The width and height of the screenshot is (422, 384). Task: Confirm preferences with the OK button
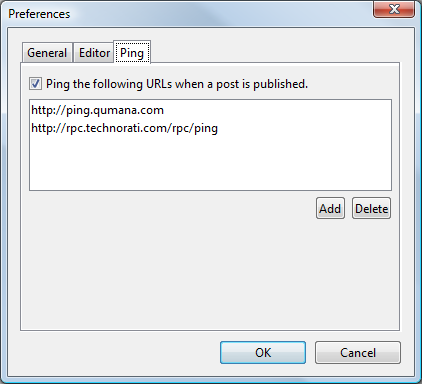click(x=263, y=352)
